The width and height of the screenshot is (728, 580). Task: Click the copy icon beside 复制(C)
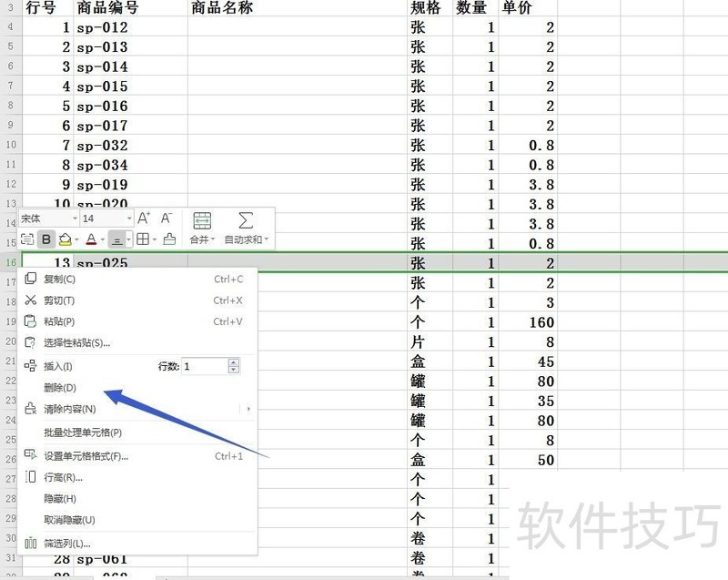(30, 279)
